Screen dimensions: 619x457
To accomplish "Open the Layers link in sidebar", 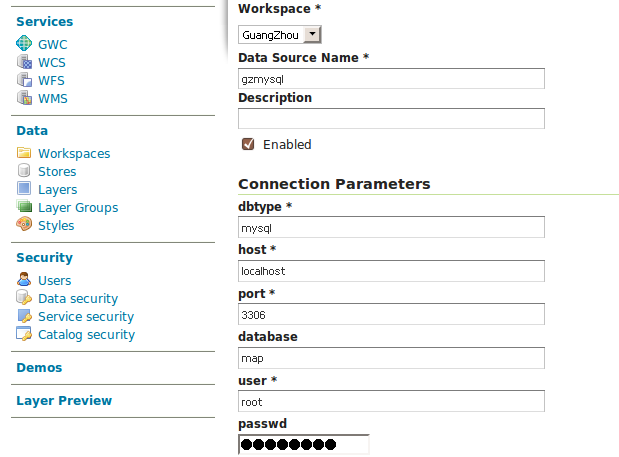I will point(57,190).
